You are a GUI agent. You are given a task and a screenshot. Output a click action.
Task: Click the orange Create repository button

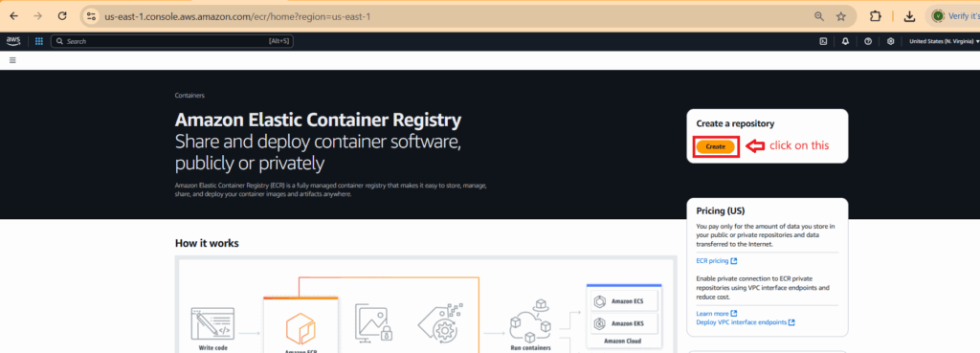point(716,146)
